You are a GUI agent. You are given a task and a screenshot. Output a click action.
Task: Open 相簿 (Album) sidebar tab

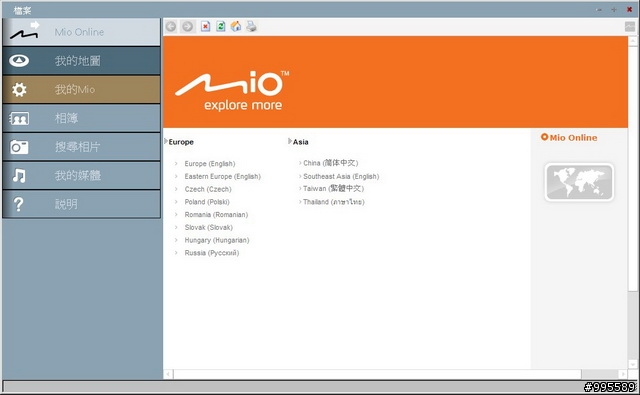coord(82,118)
